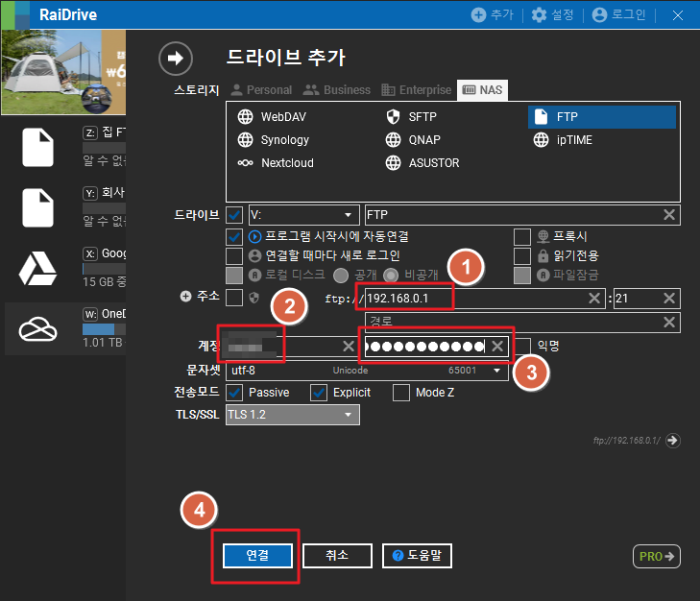Select the FTP storage type
The image size is (700, 601).
pyautogui.click(x=601, y=117)
